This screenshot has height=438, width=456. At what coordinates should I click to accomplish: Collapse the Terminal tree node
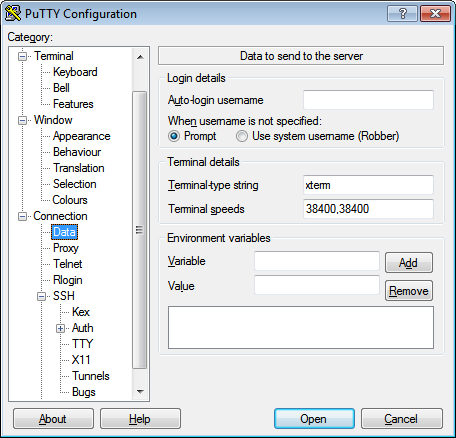(22, 56)
